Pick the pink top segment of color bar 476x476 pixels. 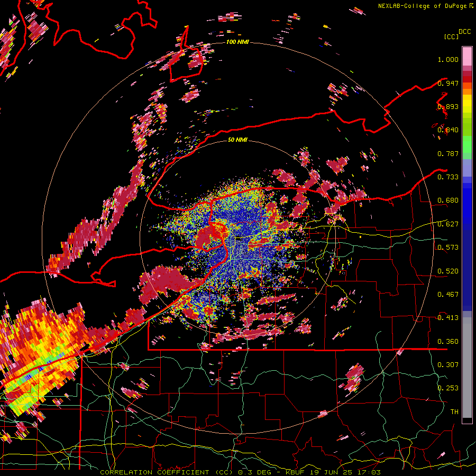pos(467,56)
